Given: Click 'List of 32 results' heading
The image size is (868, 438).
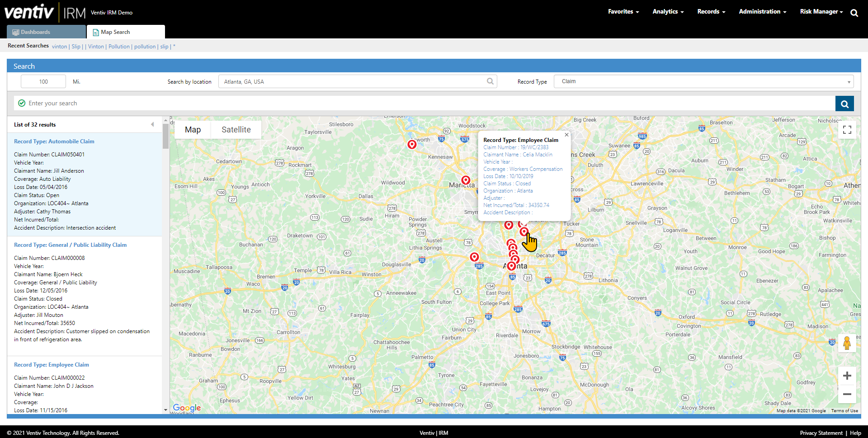Looking at the screenshot, I should tap(35, 125).
